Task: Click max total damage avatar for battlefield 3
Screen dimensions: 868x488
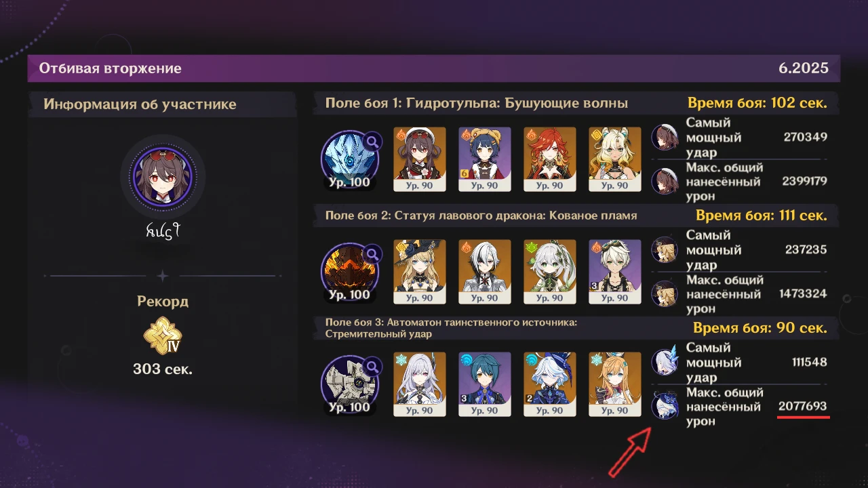Action: pyautogui.click(x=665, y=407)
